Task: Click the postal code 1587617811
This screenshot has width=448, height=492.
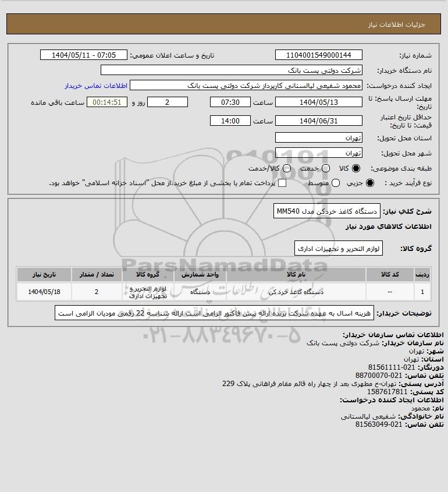Action: point(387,392)
